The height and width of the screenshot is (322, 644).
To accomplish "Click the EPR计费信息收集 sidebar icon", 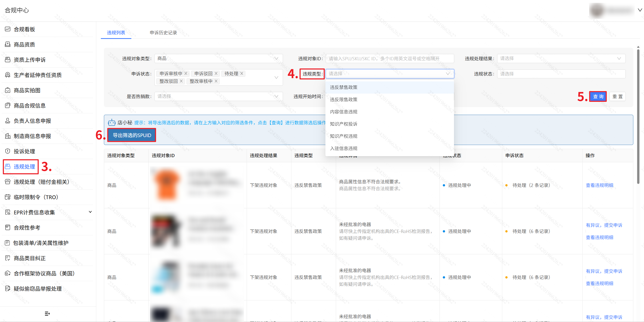I will pos(8,212).
